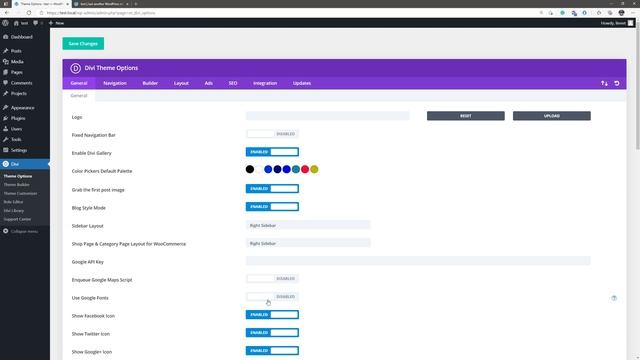
Task: Open browser profile avatar icon
Action: coord(621,13)
